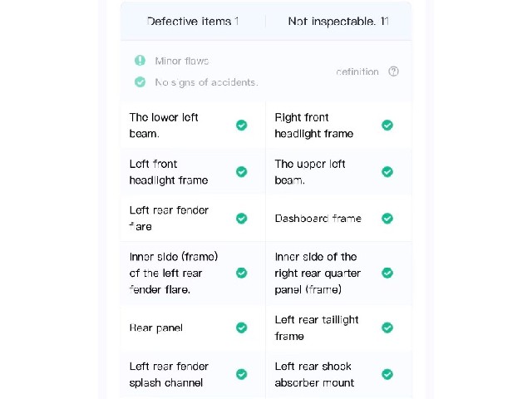This screenshot has width=532, height=399.
Task: Select Inner side of right rear quarter panel
Action: pos(338,273)
